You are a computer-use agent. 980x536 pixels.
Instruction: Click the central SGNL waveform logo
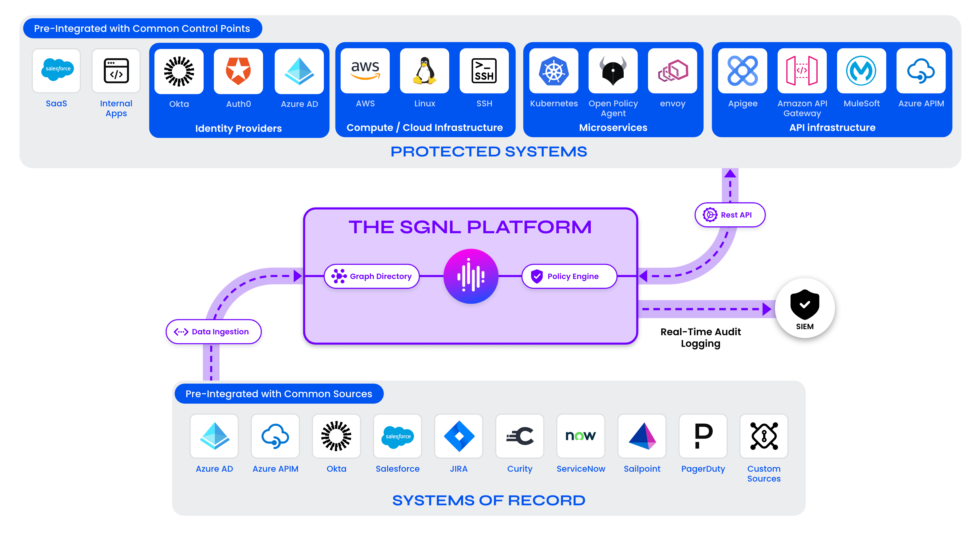[x=471, y=276]
